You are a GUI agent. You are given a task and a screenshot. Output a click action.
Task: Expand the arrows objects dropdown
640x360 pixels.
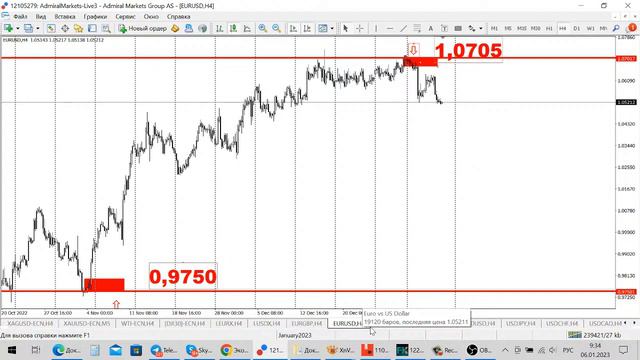(481, 28)
